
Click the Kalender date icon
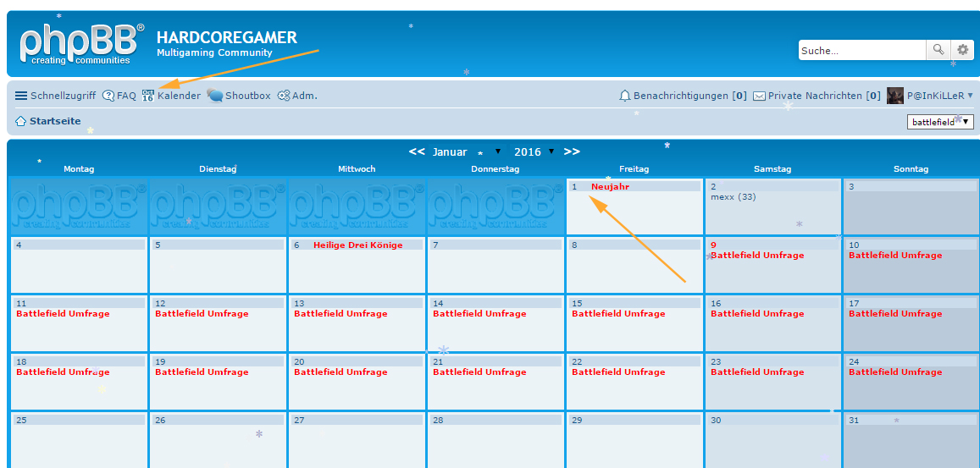148,96
